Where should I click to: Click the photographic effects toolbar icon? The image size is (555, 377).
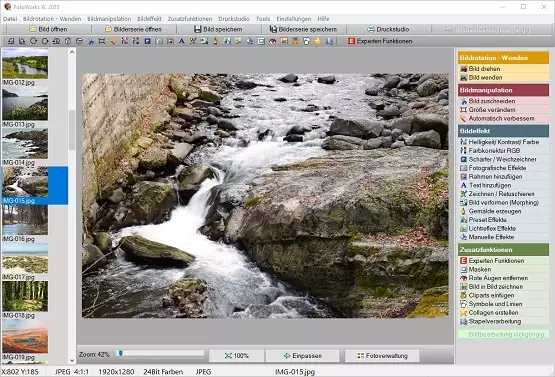pos(159,41)
